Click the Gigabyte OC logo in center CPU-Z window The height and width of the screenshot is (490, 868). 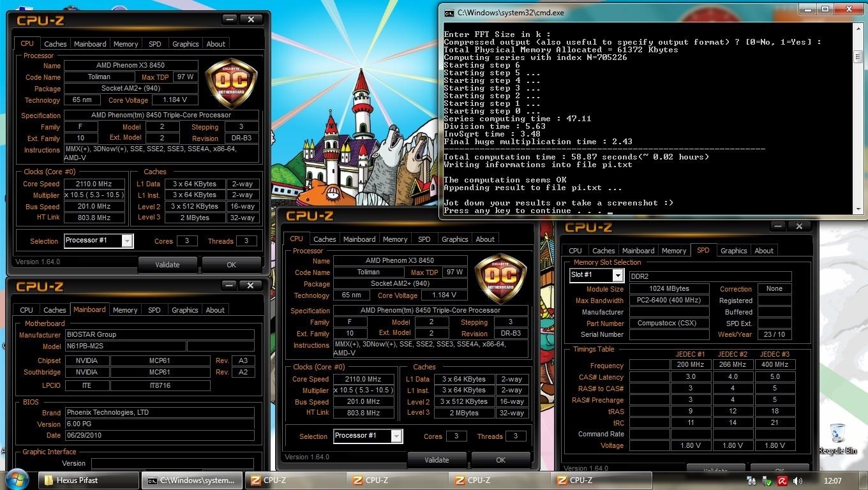coord(500,278)
